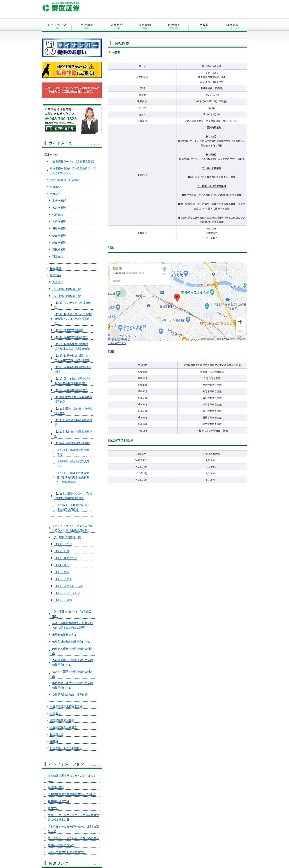Open お客様本位の業務運営方針 sidebar link
289x868 pixels.
coord(66,707)
